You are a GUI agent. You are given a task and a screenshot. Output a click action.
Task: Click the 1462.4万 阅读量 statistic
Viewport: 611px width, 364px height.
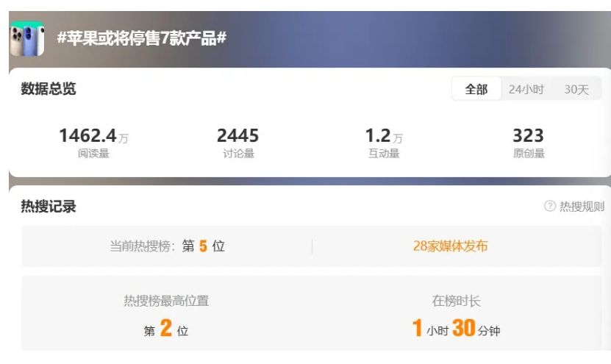[x=93, y=143]
